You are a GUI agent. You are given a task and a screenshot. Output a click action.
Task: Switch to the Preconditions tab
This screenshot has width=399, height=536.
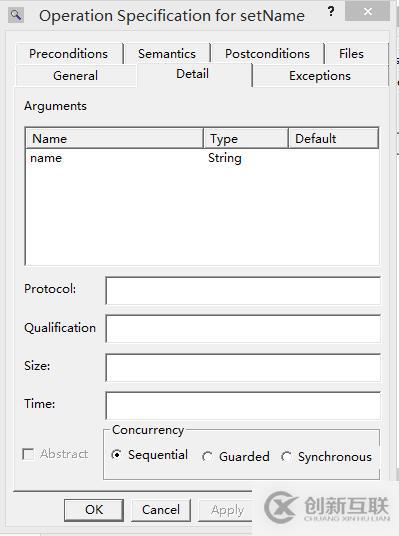[69, 54]
